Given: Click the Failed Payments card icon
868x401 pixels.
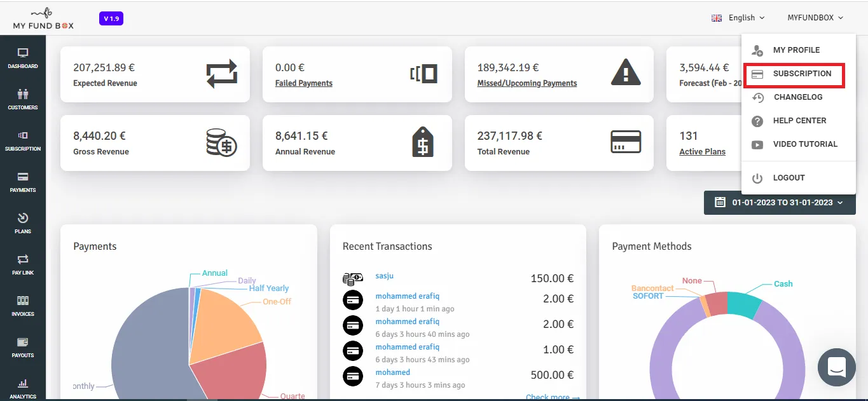Looking at the screenshot, I should coord(424,74).
